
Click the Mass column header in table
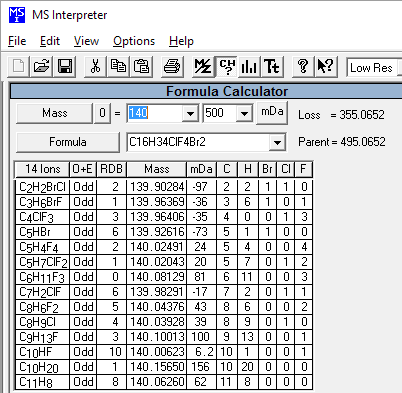click(x=156, y=169)
